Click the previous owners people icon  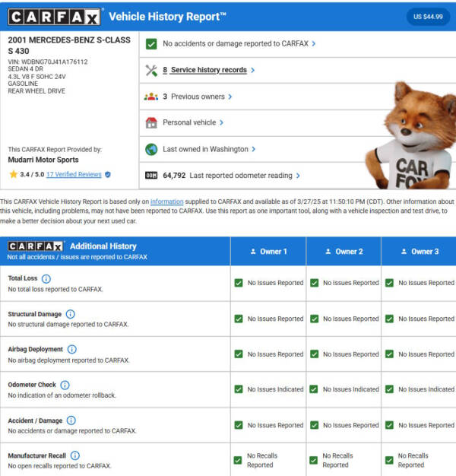[x=150, y=97]
